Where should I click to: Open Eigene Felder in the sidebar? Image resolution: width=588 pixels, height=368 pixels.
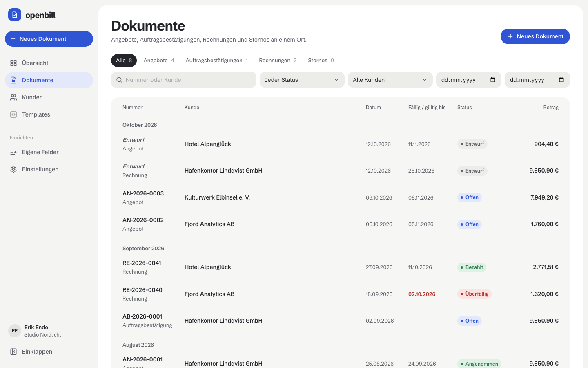click(x=49, y=152)
